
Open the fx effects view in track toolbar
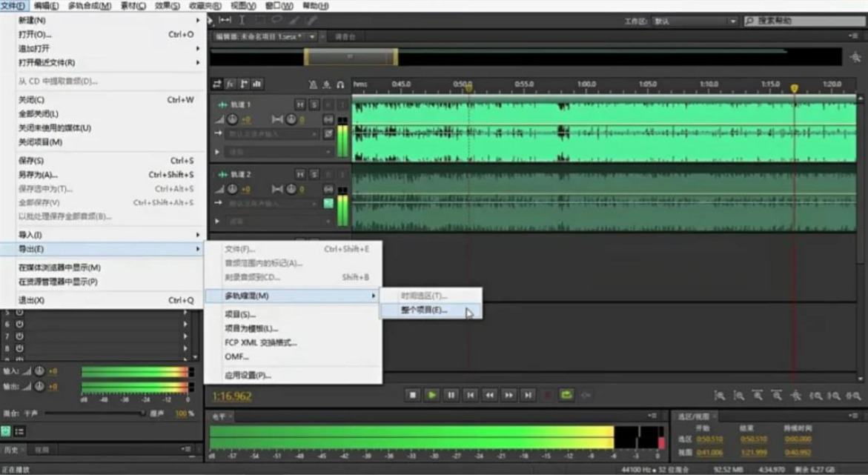coord(230,84)
